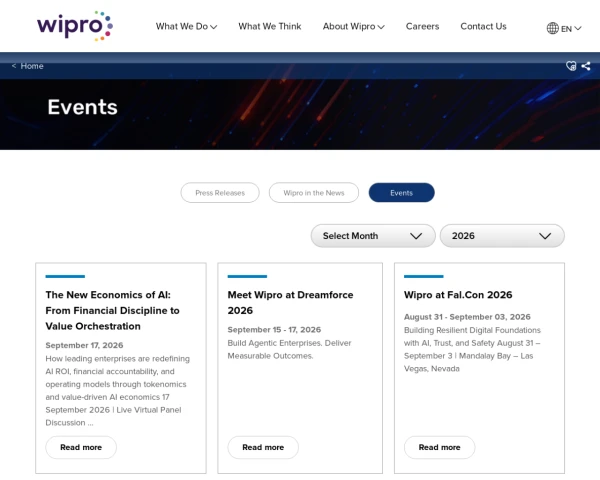The image size is (600, 480).
Task: Click the share icon
Action: [586, 66]
